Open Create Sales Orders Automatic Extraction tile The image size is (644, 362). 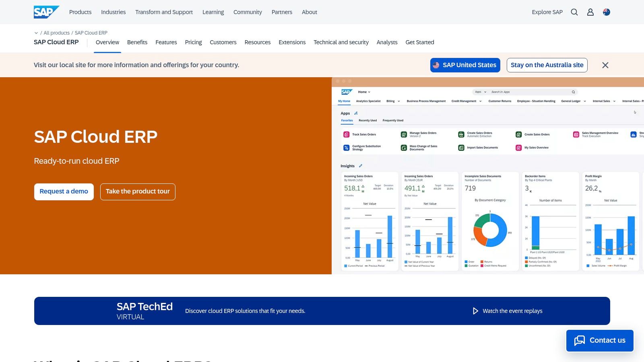(x=461, y=134)
